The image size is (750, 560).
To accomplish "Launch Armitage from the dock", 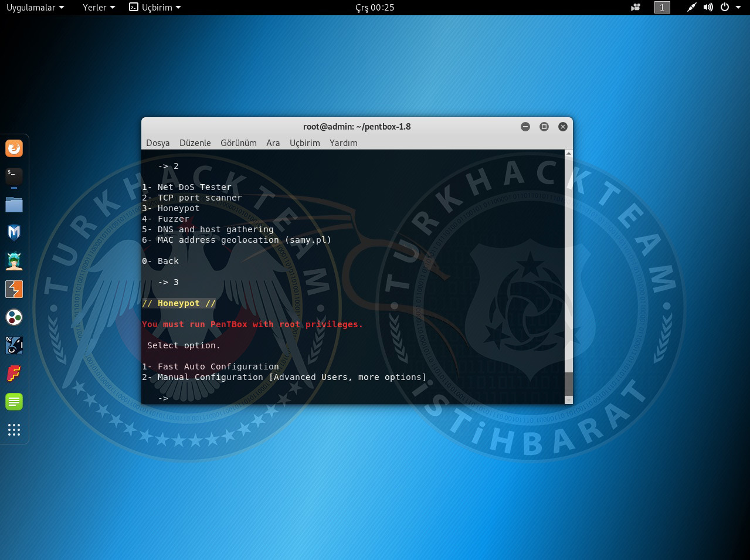I will tap(14, 261).
